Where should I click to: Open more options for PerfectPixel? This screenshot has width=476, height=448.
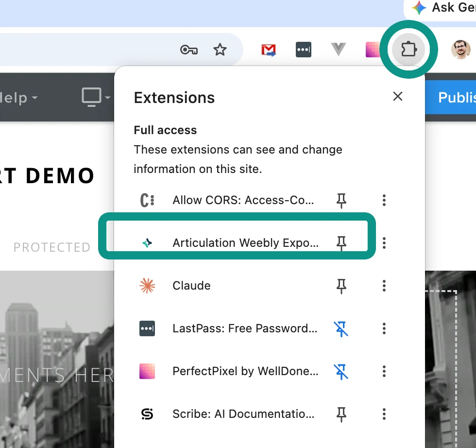click(x=384, y=371)
